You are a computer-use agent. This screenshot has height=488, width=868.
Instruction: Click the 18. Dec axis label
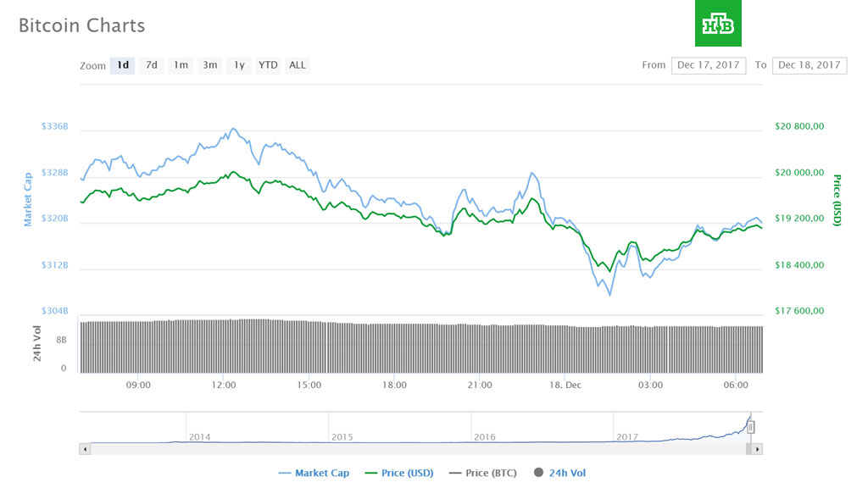click(565, 385)
